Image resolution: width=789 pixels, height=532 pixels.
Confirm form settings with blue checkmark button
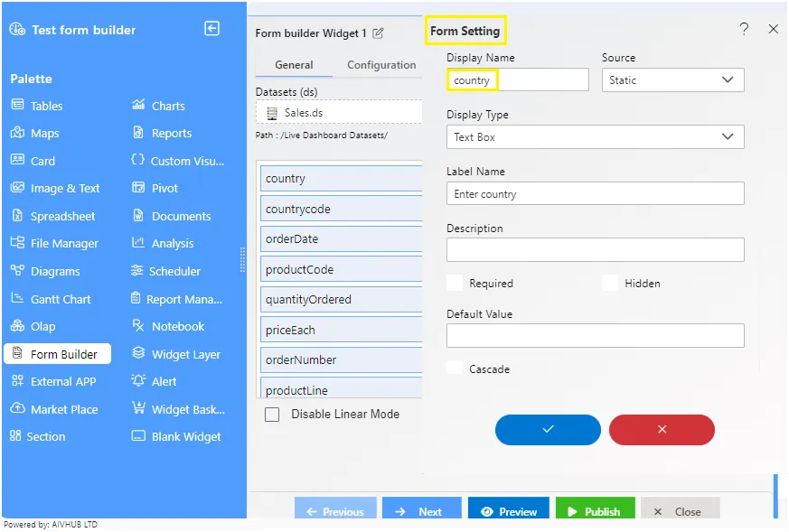click(x=548, y=429)
